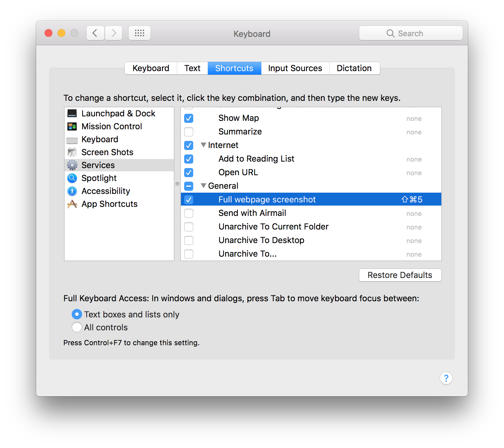
Task: Click the Restore Defaults button
Action: 400,275
